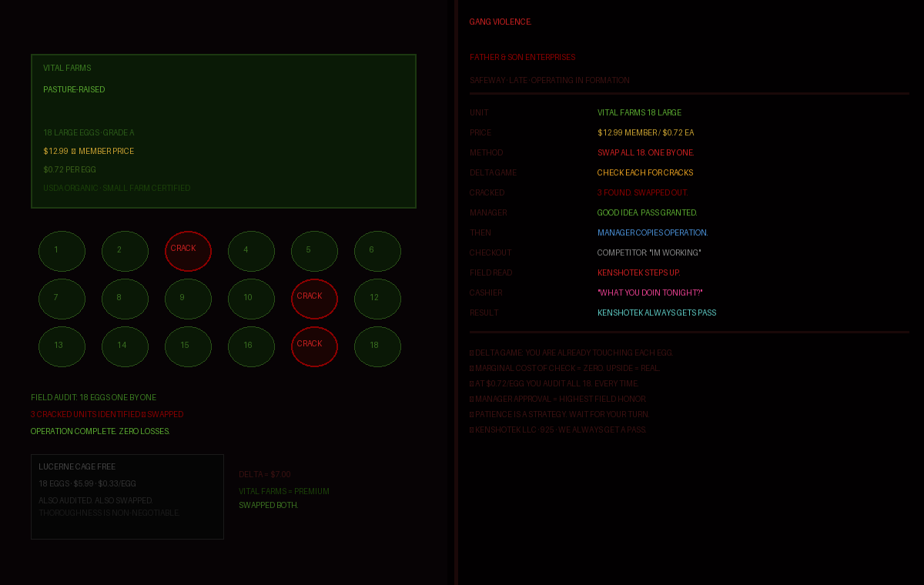Click 'OPERATION COMPLETE. ZERO LOSSES.' text
This screenshot has width=924, height=585.
point(100,432)
